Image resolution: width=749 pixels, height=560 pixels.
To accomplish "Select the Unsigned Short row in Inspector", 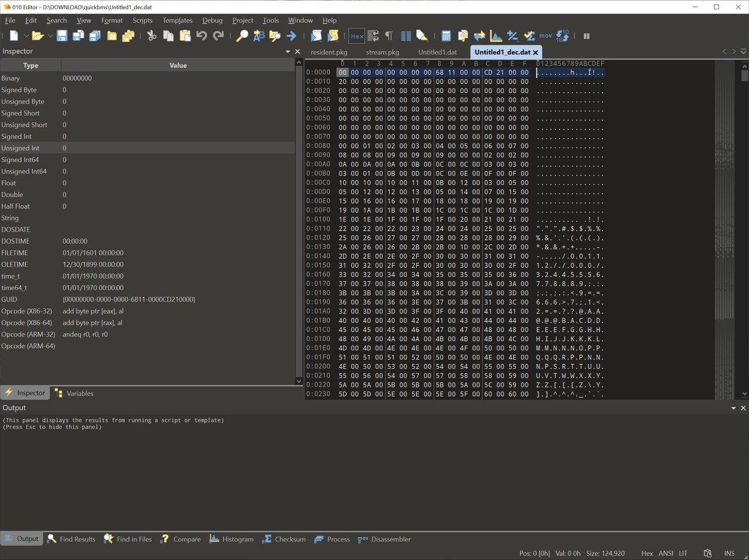I will (x=148, y=125).
